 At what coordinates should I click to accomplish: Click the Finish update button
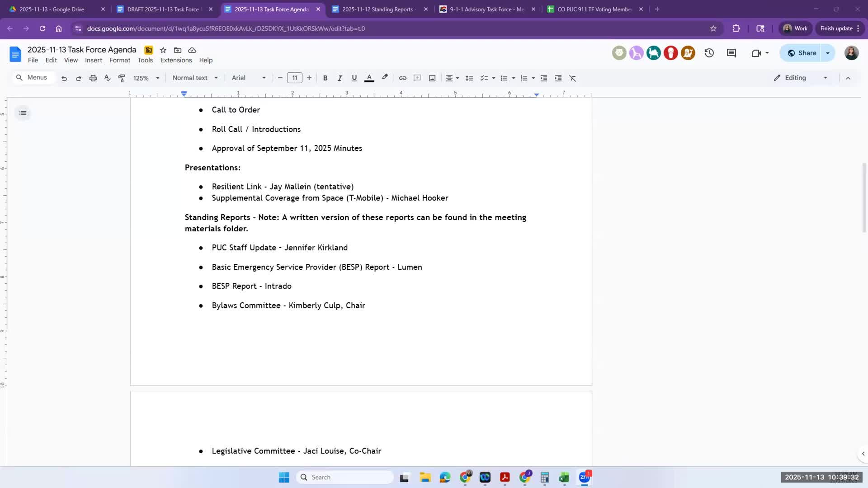pos(836,28)
